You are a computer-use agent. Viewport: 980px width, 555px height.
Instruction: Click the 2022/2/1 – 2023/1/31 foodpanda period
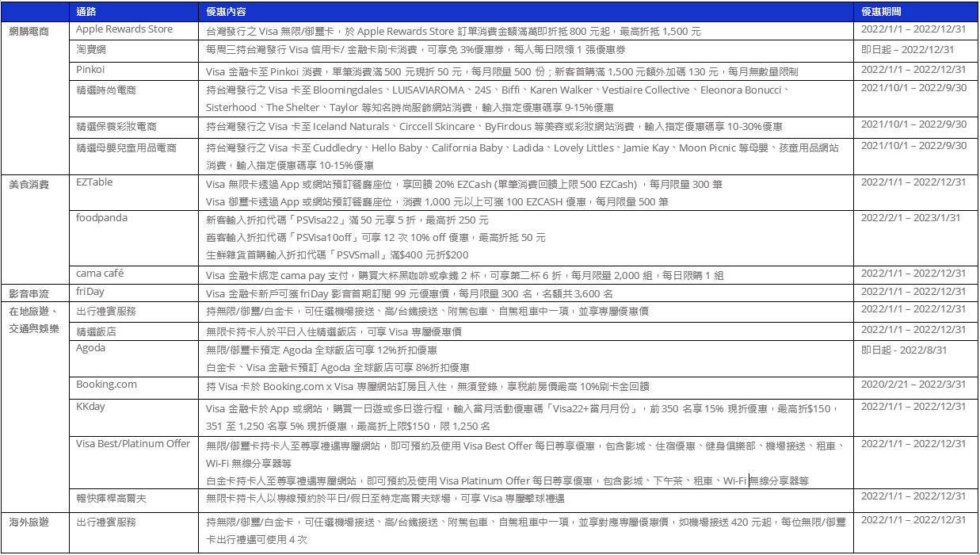pyautogui.click(x=910, y=218)
